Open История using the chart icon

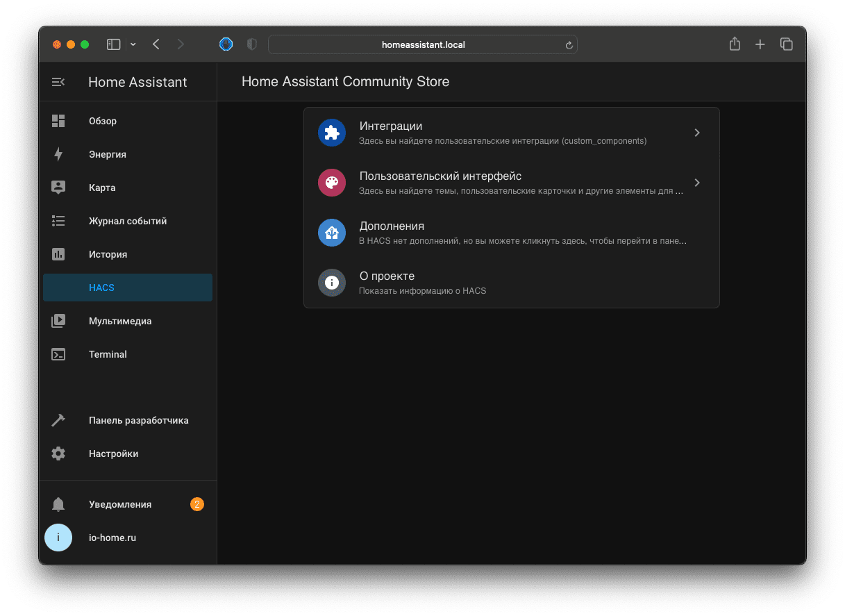coord(58,254)
